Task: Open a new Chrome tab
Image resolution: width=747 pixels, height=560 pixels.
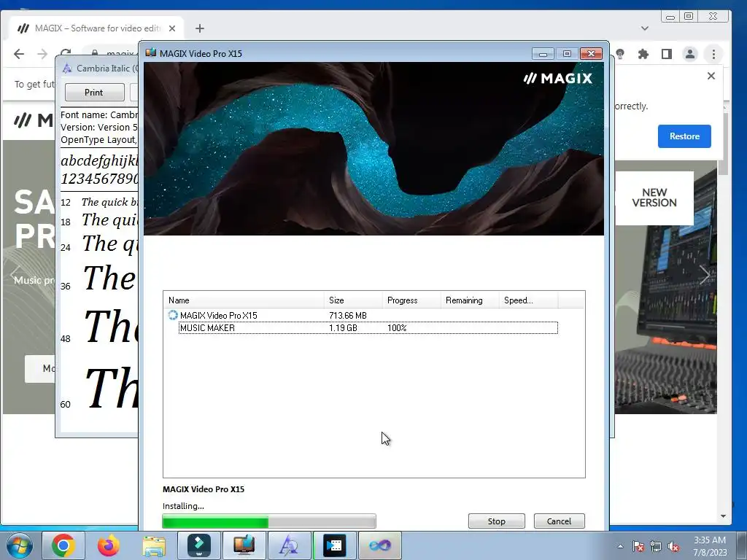Action: point(200,28)
